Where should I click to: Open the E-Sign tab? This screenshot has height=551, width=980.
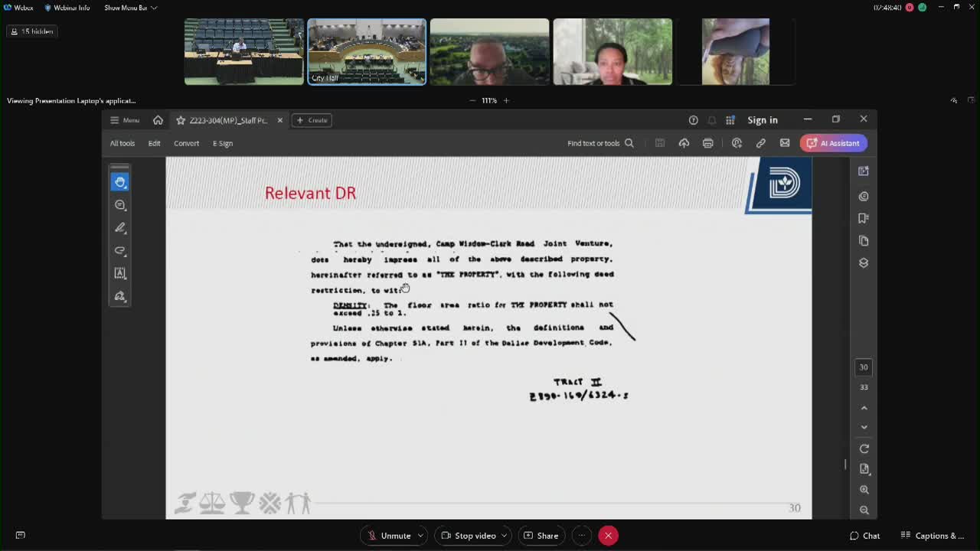pos(223,143)
